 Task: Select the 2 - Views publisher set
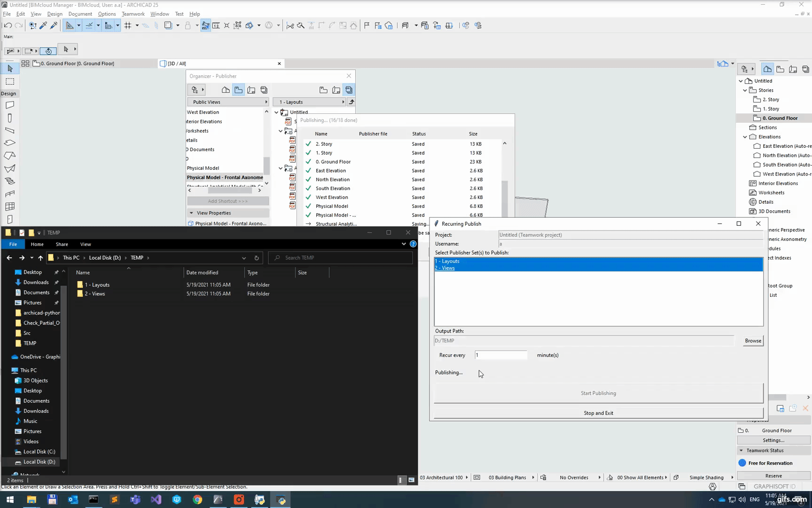pyautogui.click(x=599, y=268)
